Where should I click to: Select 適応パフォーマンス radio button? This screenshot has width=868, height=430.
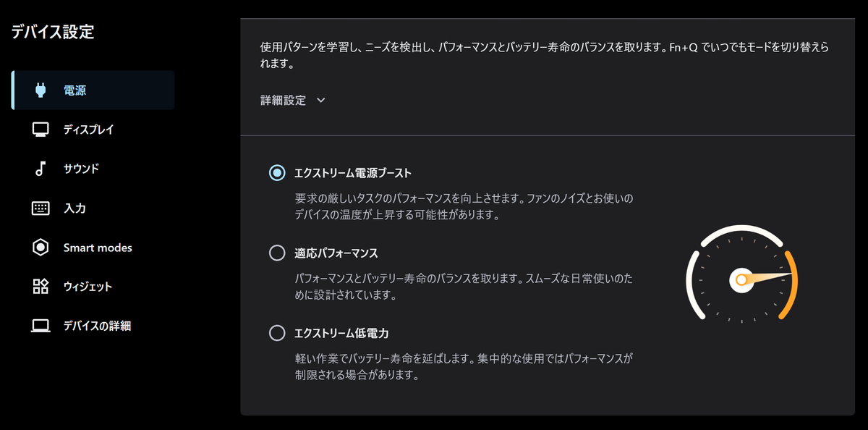[x=277, y=253]
